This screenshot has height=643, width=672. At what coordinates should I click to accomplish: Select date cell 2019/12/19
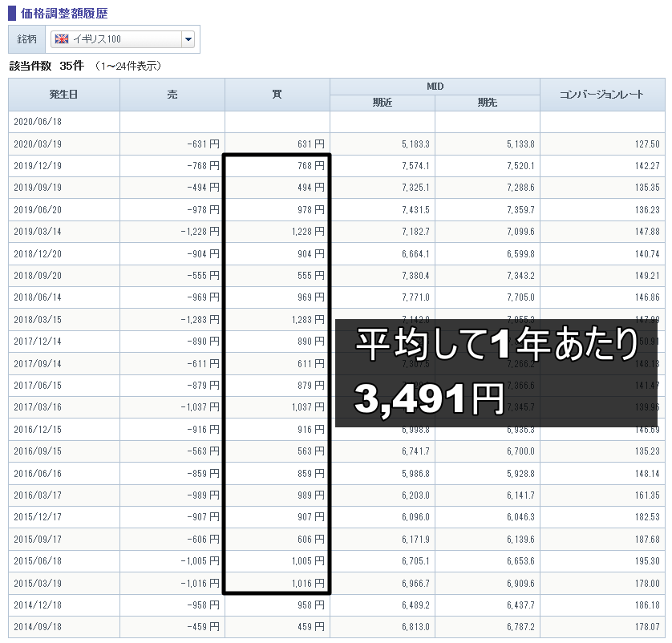point(38,166)
